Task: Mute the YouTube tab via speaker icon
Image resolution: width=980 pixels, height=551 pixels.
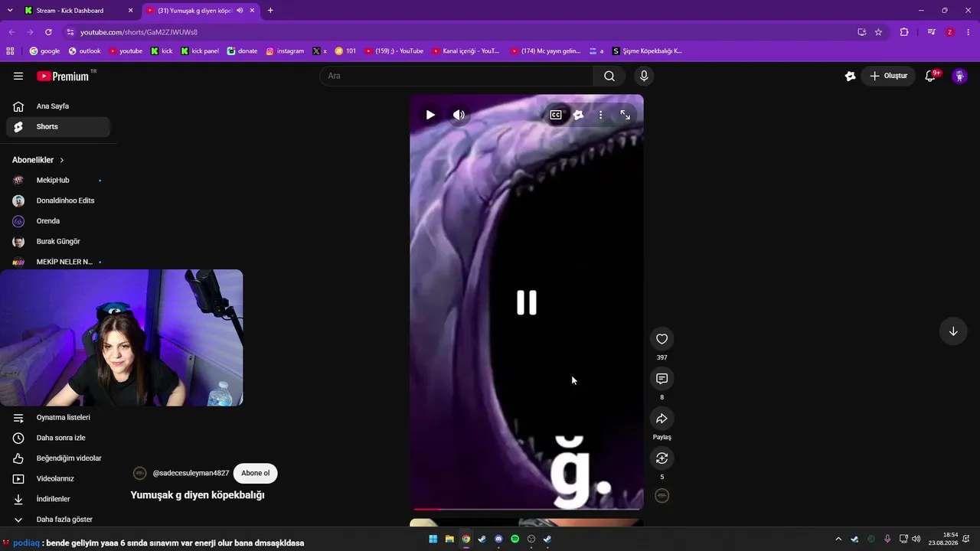Action: pyautogui.click(x=240, y=11)
